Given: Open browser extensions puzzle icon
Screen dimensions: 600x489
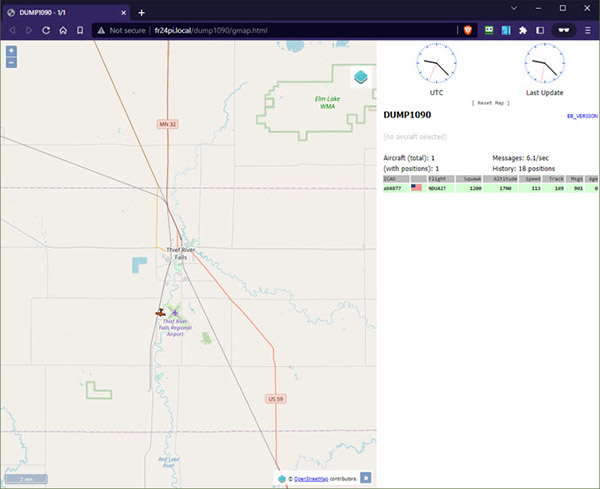Looking at the screenshot, I should 523,30.
